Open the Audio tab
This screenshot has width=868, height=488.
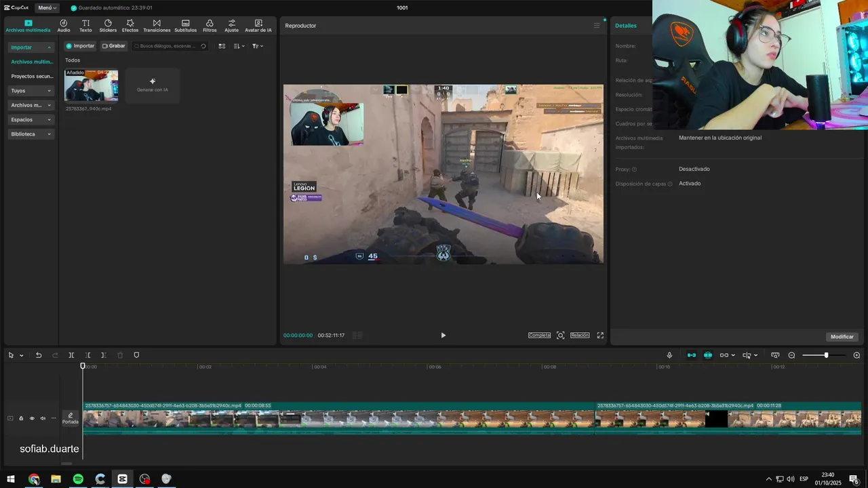(x=64, y=26)
